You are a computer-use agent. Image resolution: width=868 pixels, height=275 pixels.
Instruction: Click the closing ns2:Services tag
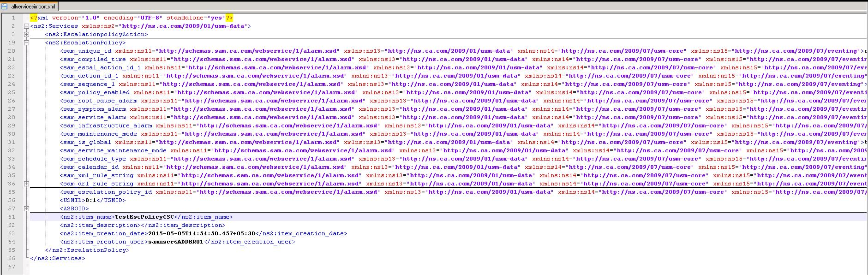[58, 259]
